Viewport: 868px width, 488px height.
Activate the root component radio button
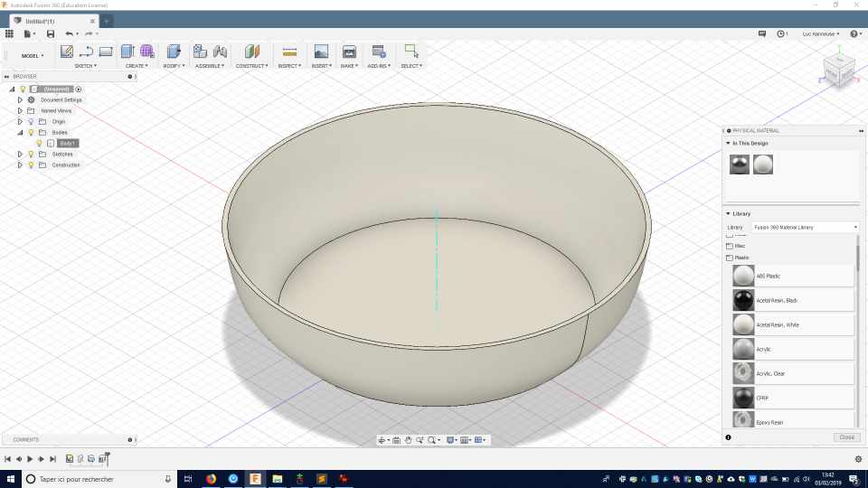click(79, 89)
